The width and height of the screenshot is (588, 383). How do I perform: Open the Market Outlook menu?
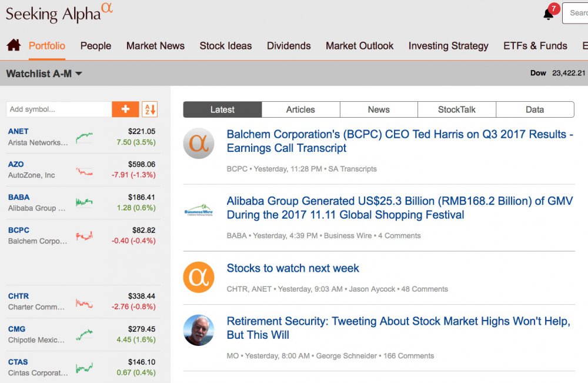[x=360, y=46]
